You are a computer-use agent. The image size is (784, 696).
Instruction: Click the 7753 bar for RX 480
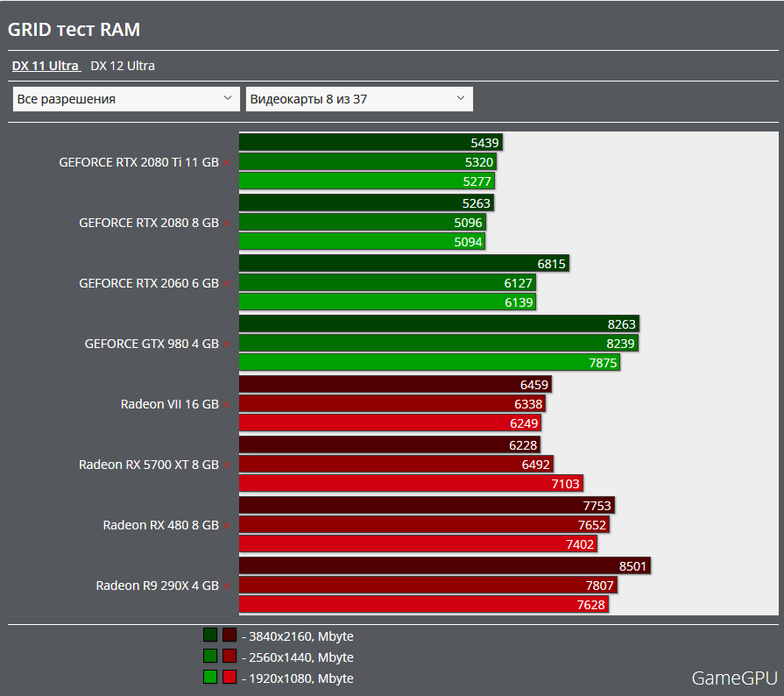[x=427, y=506]
